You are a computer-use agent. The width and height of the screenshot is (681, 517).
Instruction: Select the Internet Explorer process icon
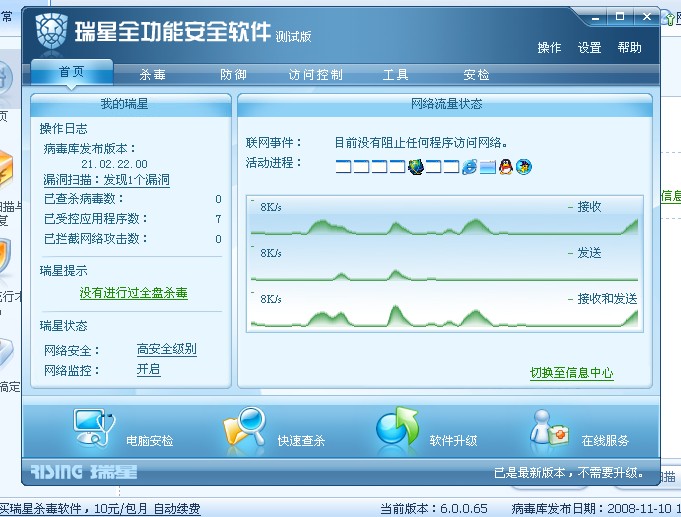tap(469, 167)
